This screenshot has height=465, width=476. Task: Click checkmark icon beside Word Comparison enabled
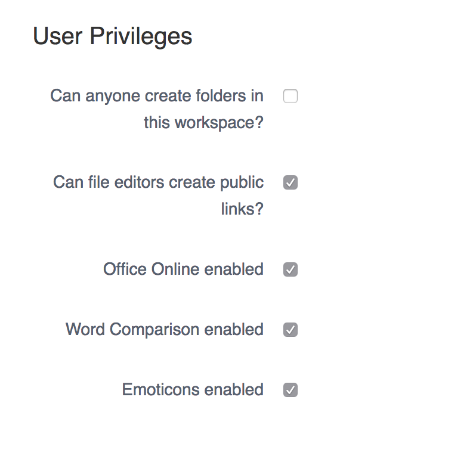click(290, 330)
